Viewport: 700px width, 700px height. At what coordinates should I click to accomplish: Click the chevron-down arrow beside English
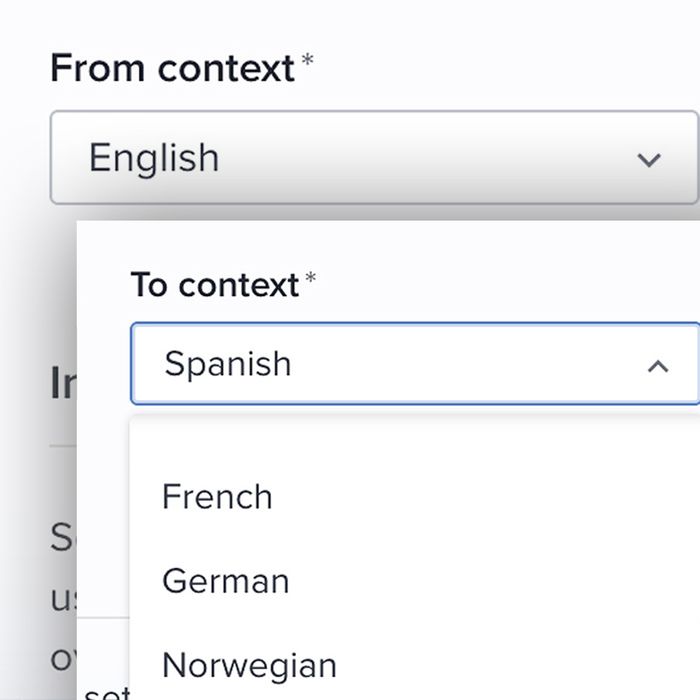[649, 160]
